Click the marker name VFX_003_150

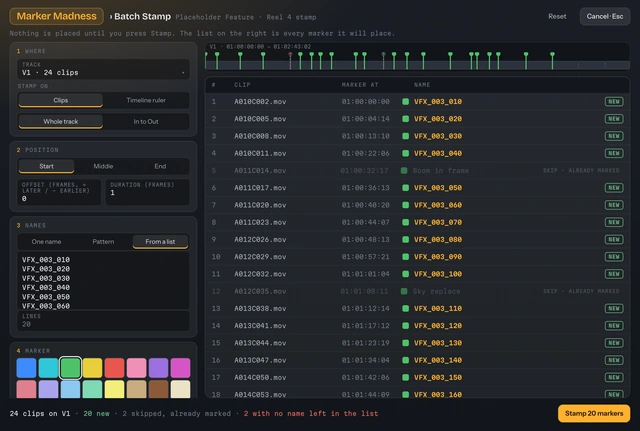tap(438, 378)
